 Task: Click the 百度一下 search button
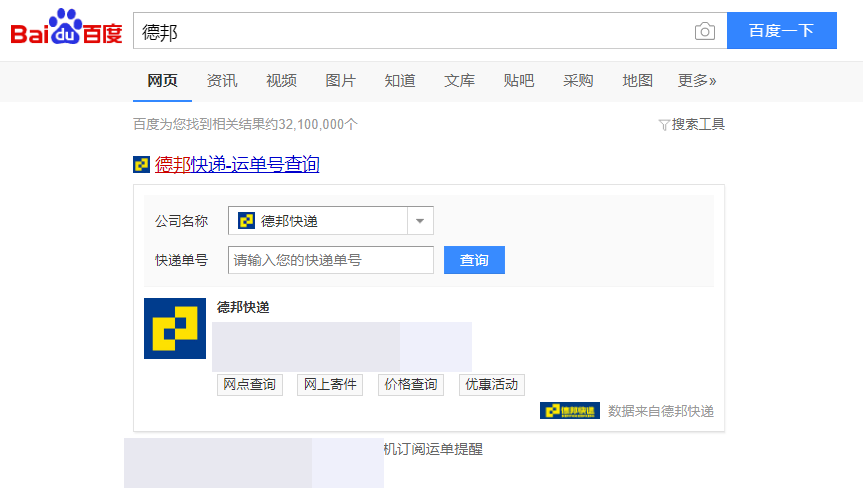pyautogui.click(x=782, y=31)
